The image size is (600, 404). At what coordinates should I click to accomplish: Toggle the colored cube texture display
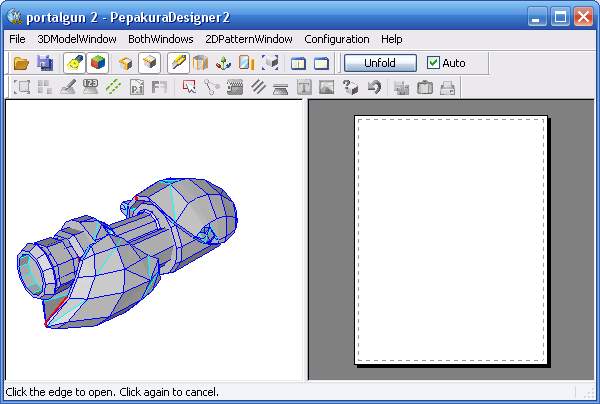(x=98, y=63)
